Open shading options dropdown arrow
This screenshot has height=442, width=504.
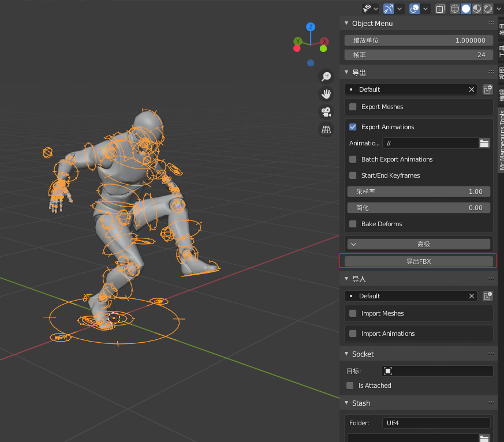[498, 9]
